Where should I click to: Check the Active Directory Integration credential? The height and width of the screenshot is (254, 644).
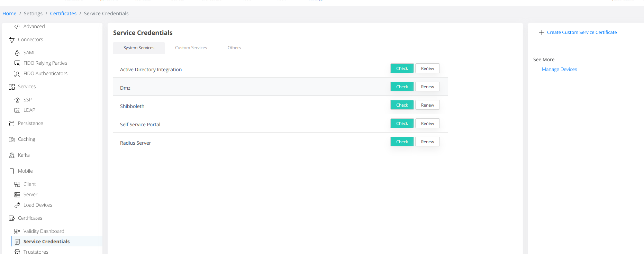tap(402, 69)
